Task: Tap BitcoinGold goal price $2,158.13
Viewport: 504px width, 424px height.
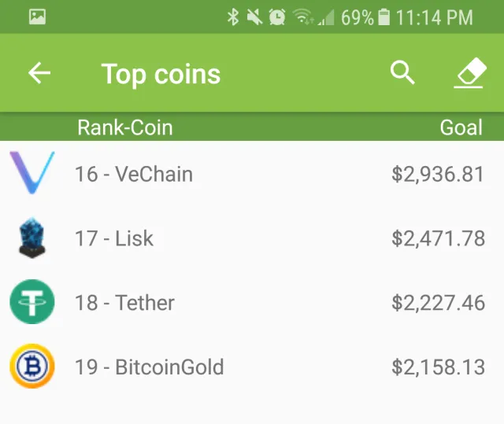Action: pos(438,367)
